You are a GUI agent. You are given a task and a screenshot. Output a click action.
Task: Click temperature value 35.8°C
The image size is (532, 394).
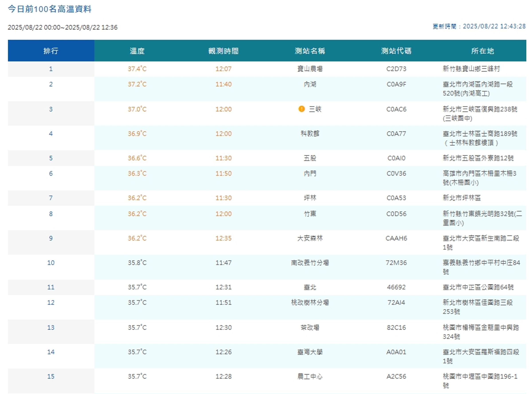pos(137,263)
